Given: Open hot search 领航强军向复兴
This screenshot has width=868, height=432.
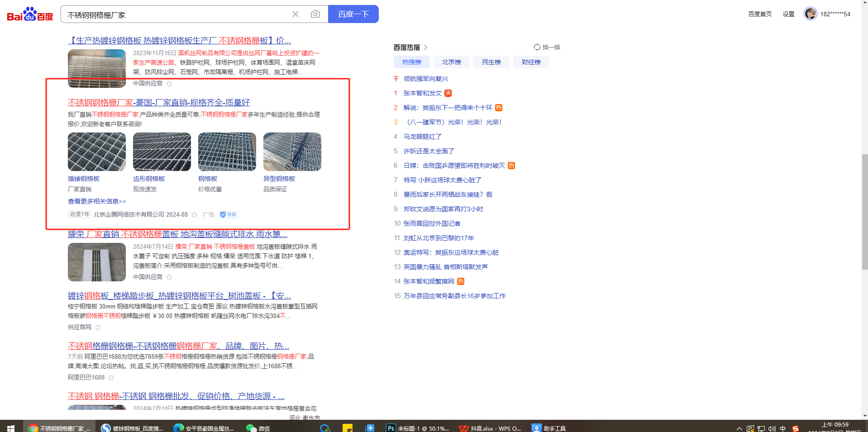Looking at the screenshot, I should point(425,79).
